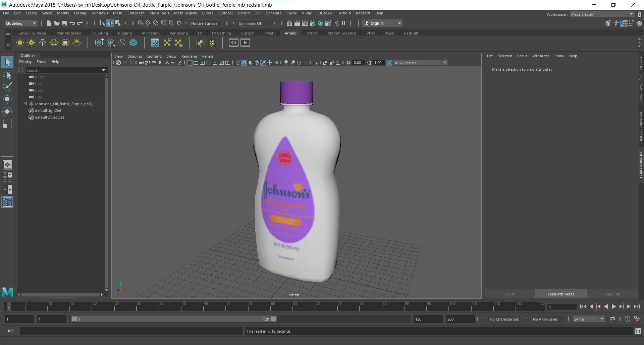This screenshot has width=644, height=345.
Task: Click the Copy Tab button
Action: (x=612, y=294)
